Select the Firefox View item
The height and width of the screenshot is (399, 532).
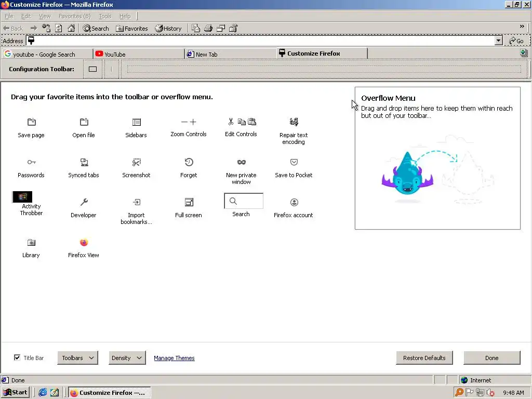click(84, 248)
